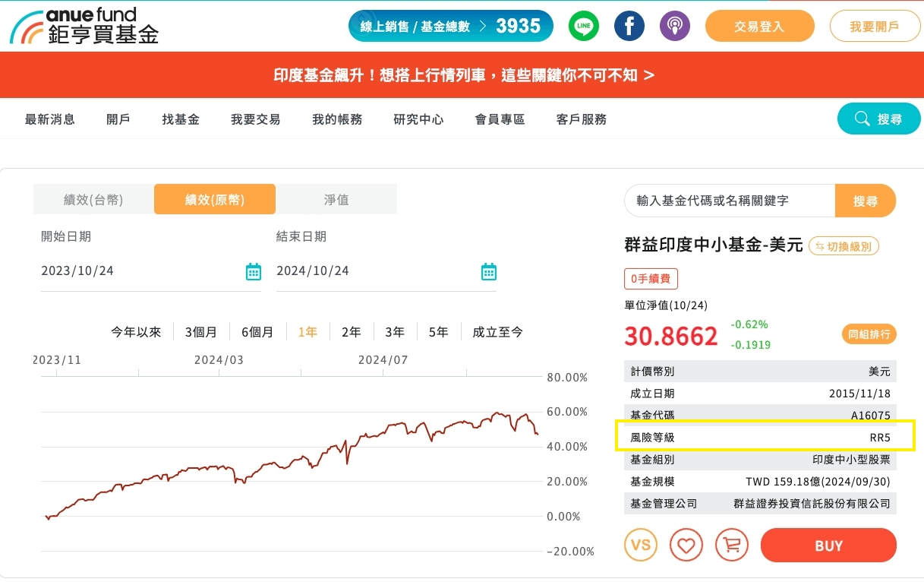Click the red BUY button

coord(828,546)
